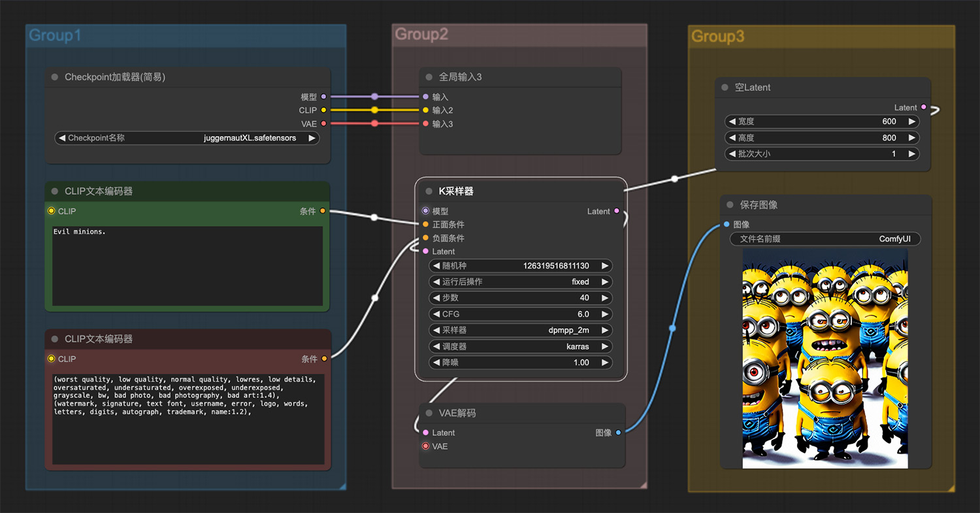Collapse the K采样器 node via its title dot
The width and height of the screenshot is (980, 513).
[429, 191]
